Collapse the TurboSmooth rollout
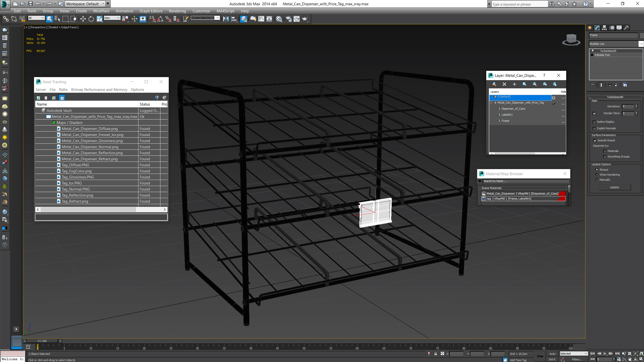Screen dimensions: 644x362 (590, 97)
